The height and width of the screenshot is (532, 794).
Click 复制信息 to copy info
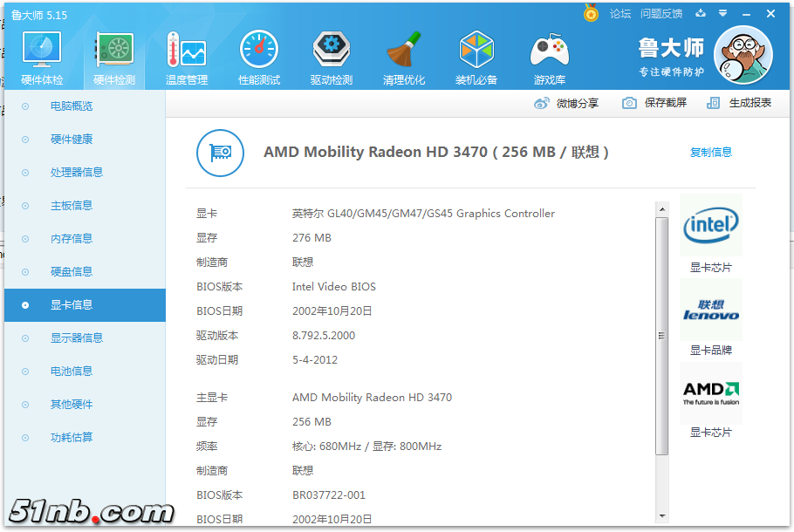tap(711, 153)
